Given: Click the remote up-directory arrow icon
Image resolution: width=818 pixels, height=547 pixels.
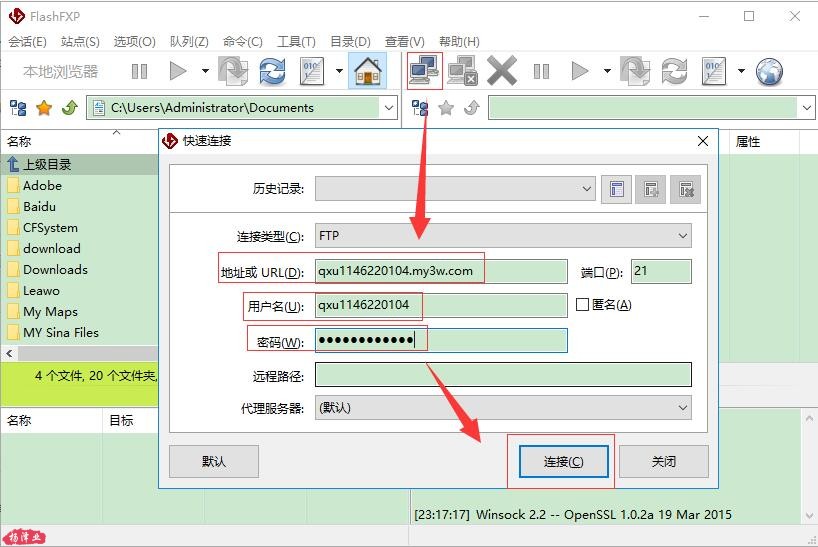Looking at the screenshot, I should [472, 108].
